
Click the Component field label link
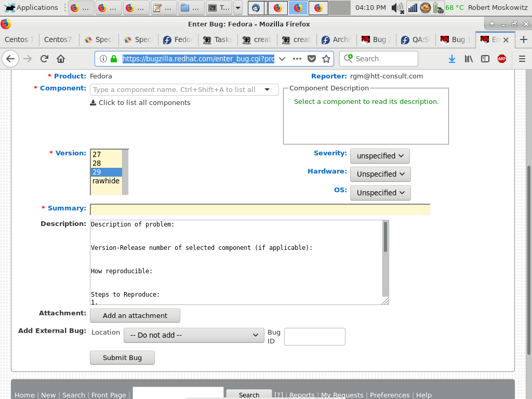pos(63,88)
